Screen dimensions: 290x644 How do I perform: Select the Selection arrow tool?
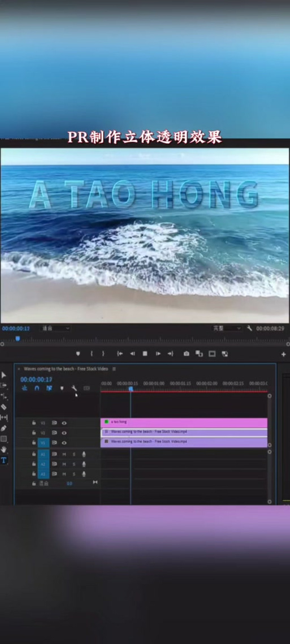click(x=4, y=375)
